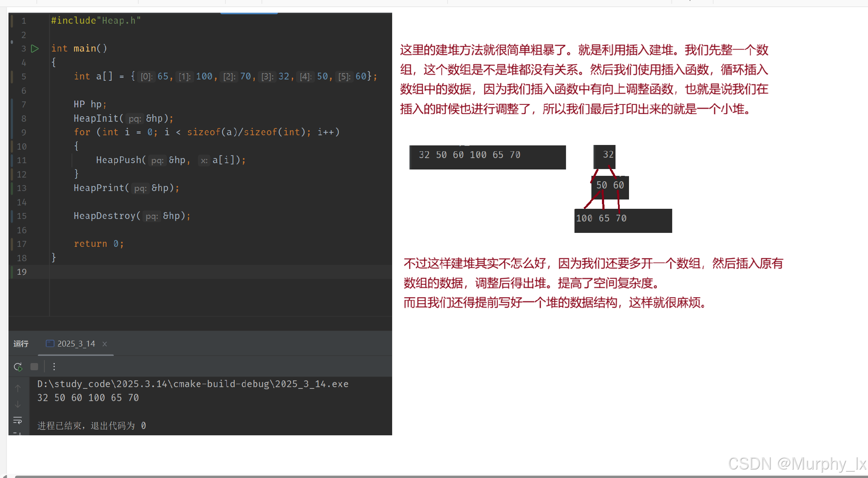Click the CSDN @Murphy_lx watermark
The image size is (868, 478).
click(x=797, y=464)
